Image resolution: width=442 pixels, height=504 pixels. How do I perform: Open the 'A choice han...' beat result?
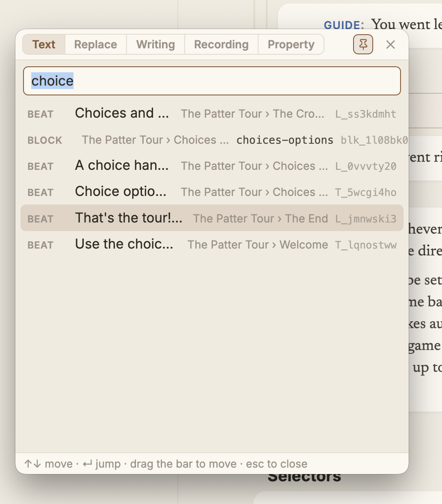pyautogui.click(x=212, y=166)
